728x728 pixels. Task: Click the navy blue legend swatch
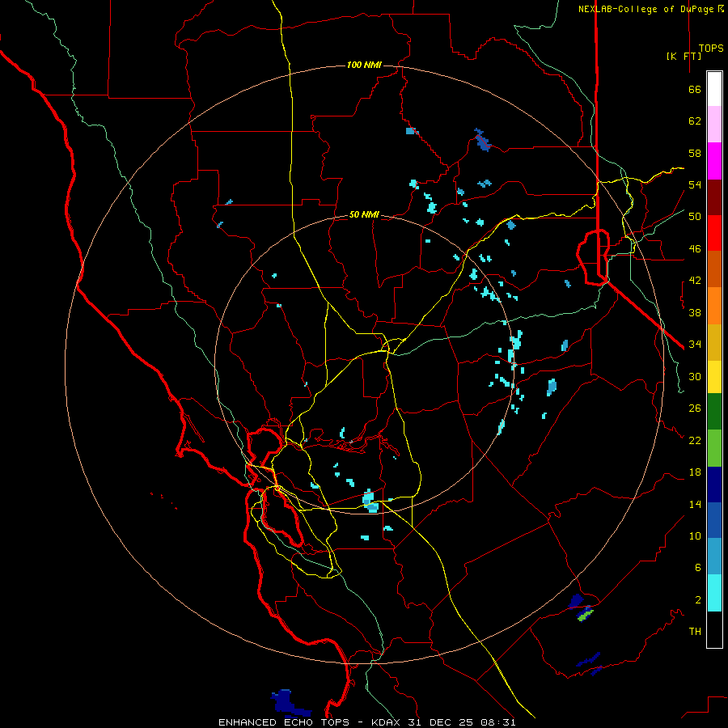pyautogui.click(x=714, y=485)
